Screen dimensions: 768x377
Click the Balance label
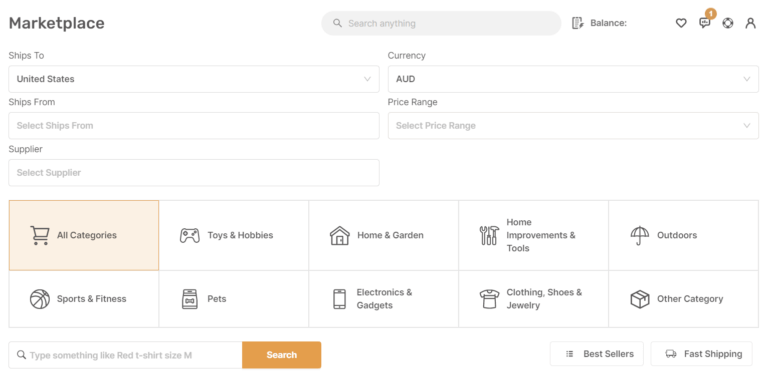608,23
